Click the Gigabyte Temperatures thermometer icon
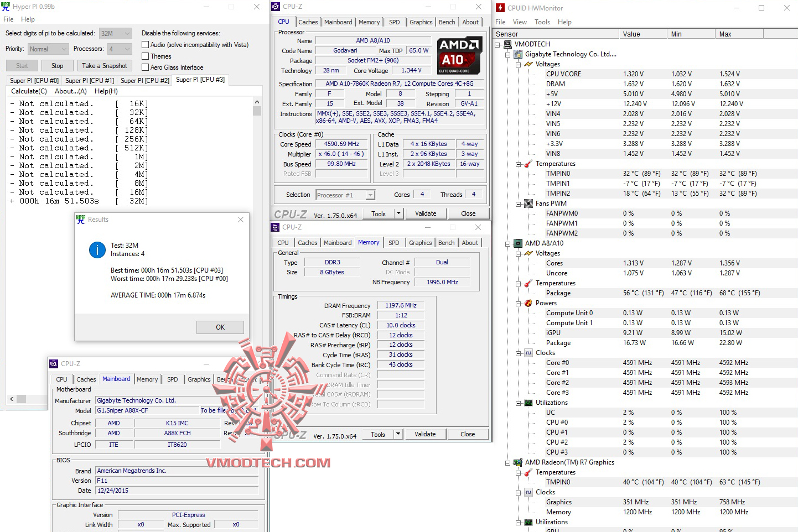 pos(528,164)
